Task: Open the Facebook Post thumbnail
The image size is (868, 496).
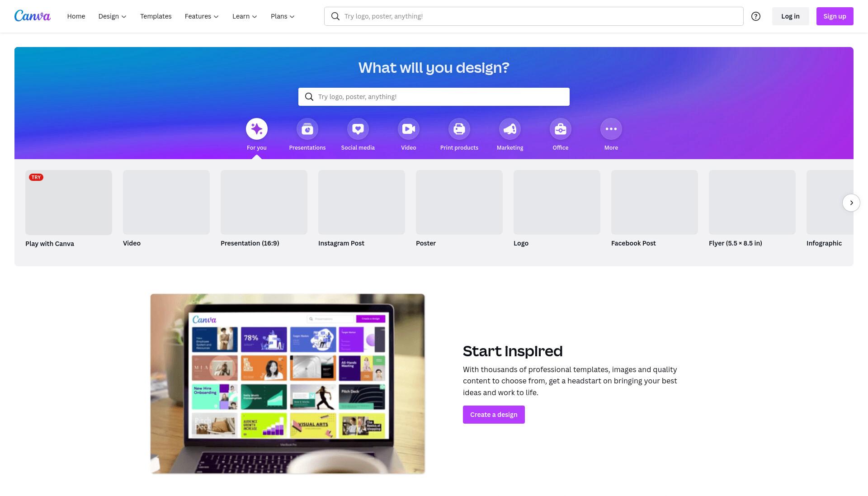Action: click(x=655, y=202)
